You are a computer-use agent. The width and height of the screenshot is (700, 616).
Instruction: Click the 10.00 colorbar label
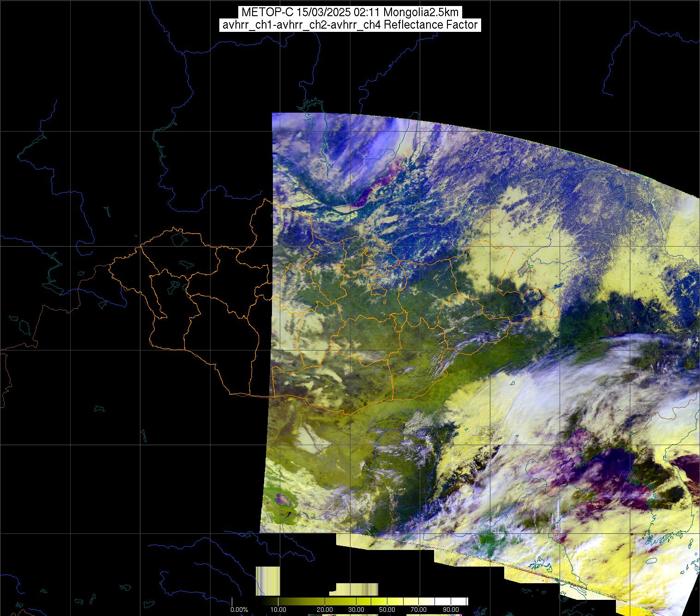[x=278, y=610]
